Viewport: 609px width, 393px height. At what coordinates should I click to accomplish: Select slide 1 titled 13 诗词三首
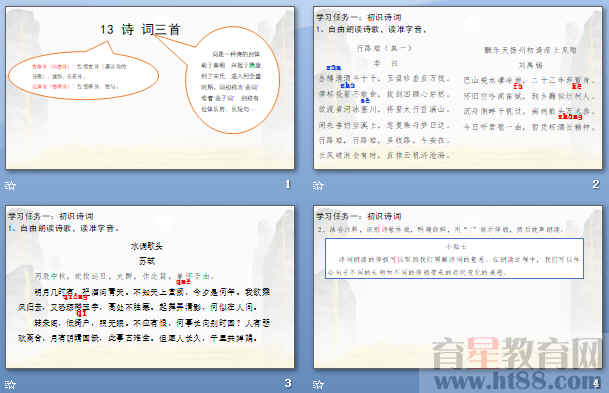[x=150, y=88]
